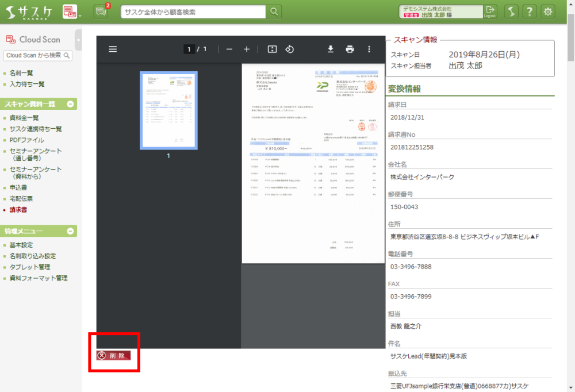Select the page 1 thumbnail in PDF sidebar
Screen dimensions: 575x392
pyautogui.click(x=168, y=111)
